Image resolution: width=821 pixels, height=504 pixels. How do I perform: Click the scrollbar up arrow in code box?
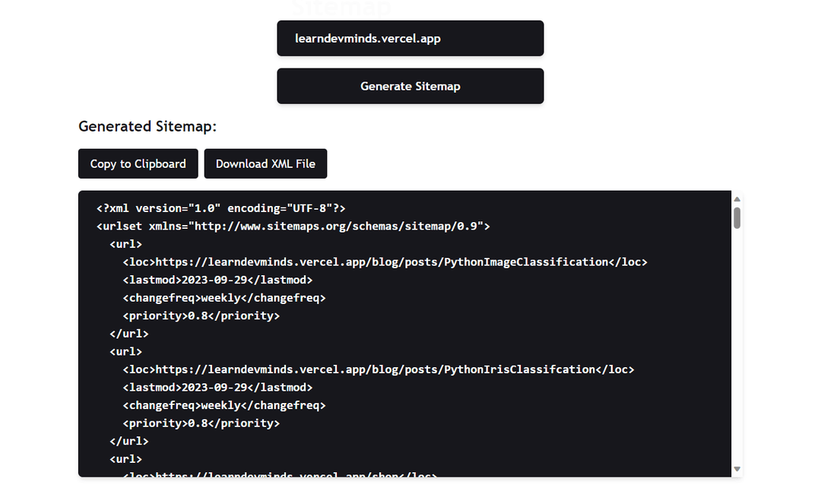(x=737, y=199)
